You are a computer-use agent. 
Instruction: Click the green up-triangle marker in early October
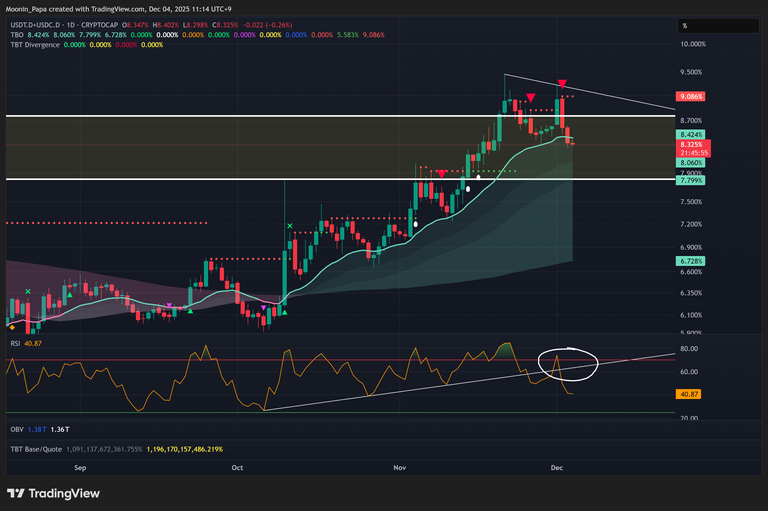[284, 314]
